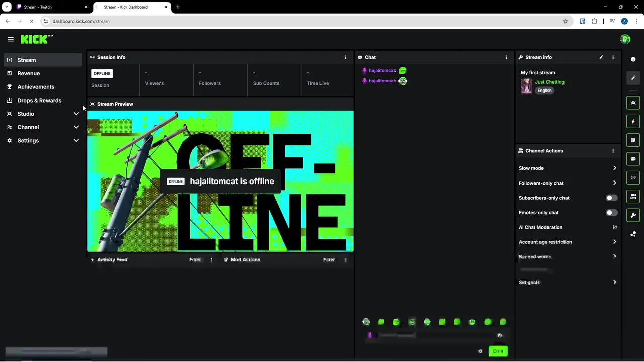Viewport: 644px width, 362px height.
Task: Go to Stream in sidebar
Action: pos(43,60)
